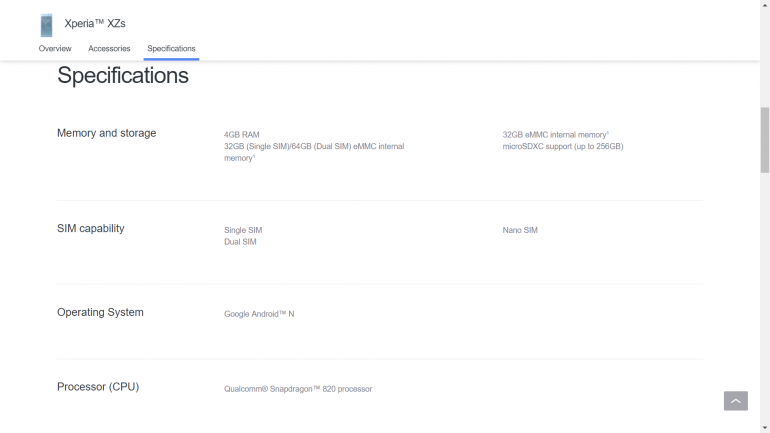The image size is (770, 433).
Task: Select the Specifications tab
Action: pyautogui.click(x=171, y=49)
